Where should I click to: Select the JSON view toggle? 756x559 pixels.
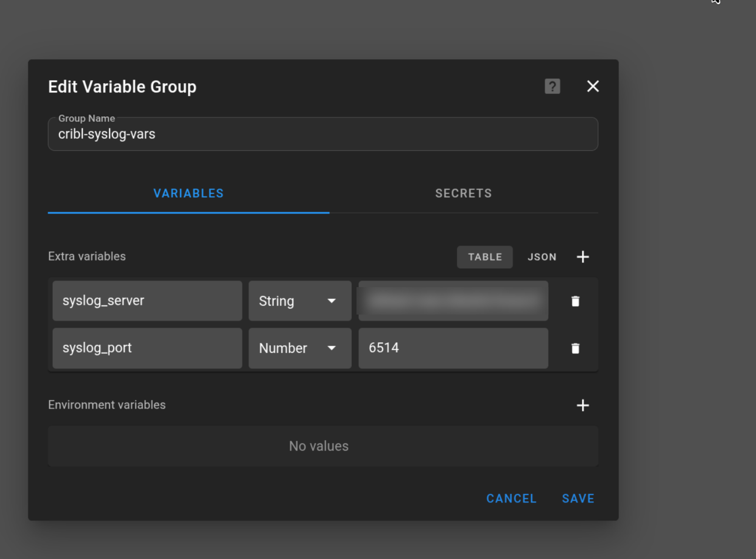(x=542, y=257)
